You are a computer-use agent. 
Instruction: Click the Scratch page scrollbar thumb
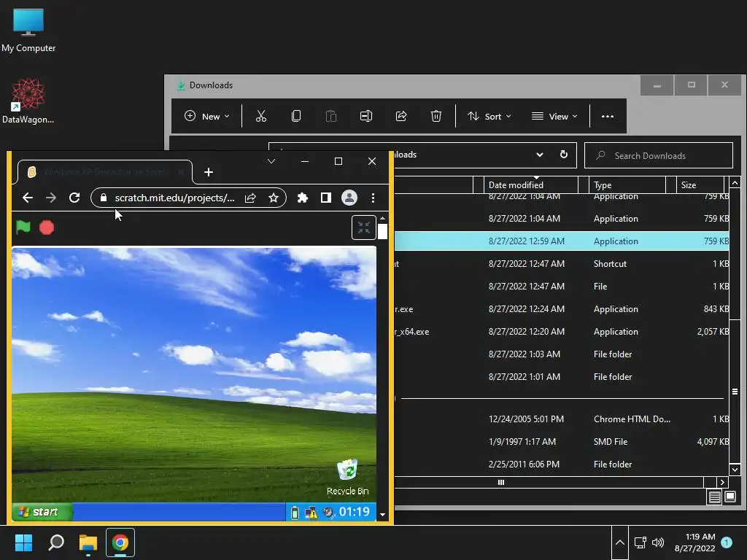pyautogui.click(x=382, y=231)
